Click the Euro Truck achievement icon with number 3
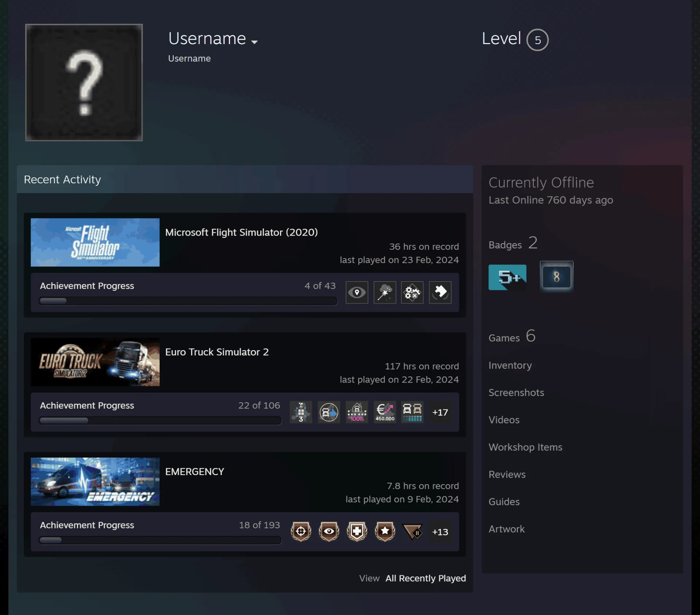The height and width of the screenshot is (615, 700). [x=301, y=412]
